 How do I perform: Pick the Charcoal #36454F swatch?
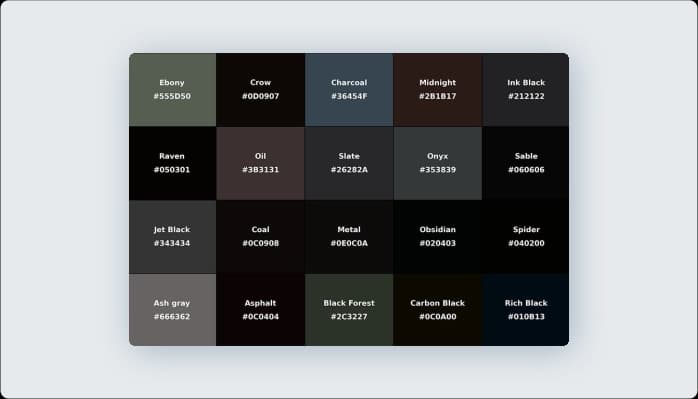click(x=349, y=90)
